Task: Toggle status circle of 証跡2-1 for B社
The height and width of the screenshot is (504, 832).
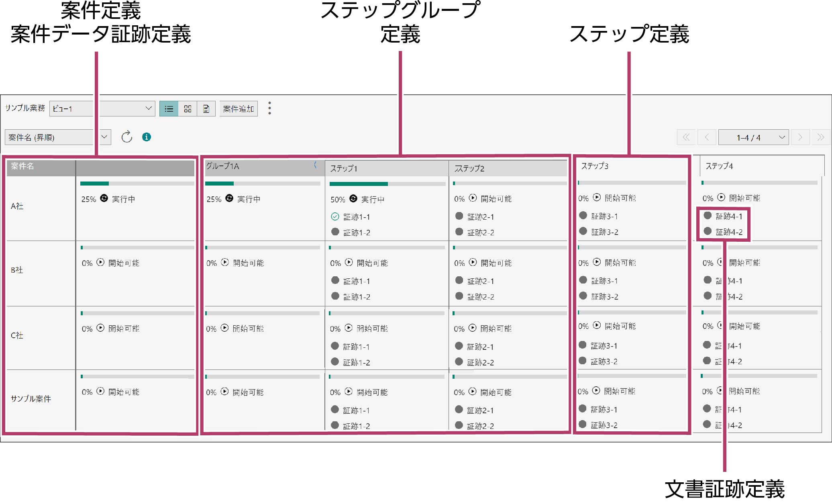Action: pos(459,280)
